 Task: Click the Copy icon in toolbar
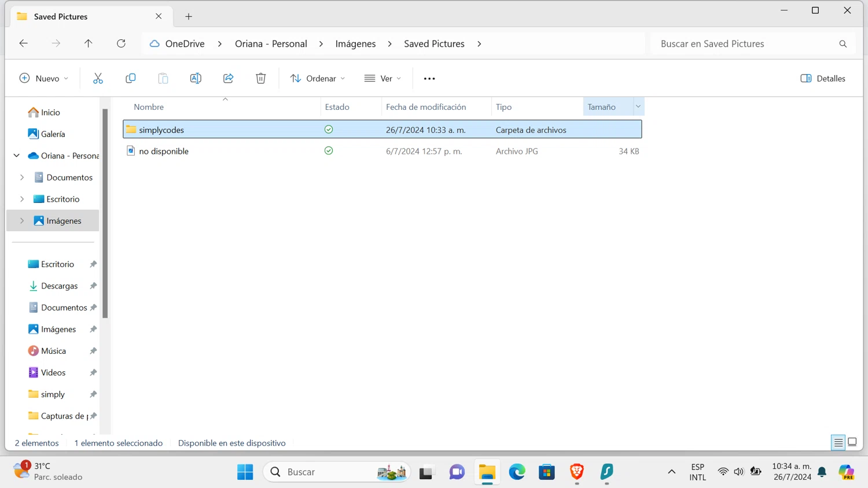coord(131,79)
